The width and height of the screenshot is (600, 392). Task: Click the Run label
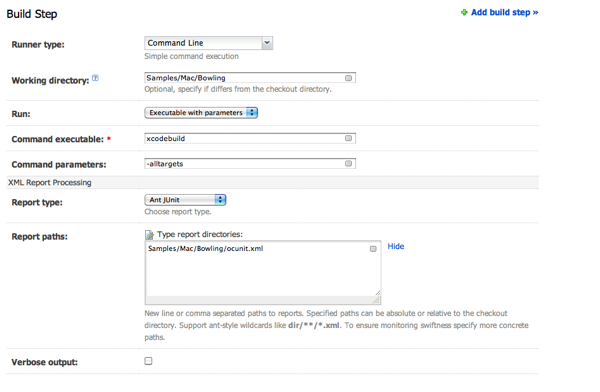(x=21, y=114)
